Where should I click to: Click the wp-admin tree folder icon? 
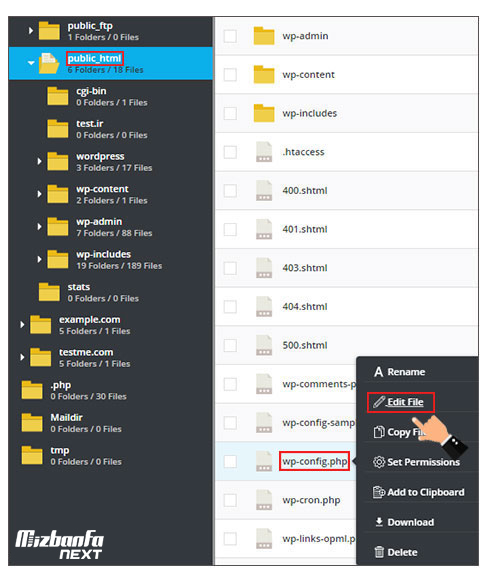[58, 227]
